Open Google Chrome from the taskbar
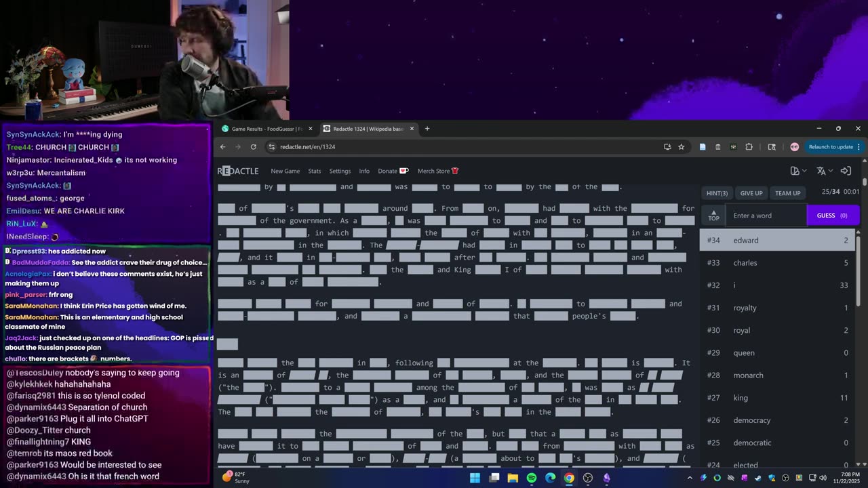 pyautogui.click(x=569, y=478)
